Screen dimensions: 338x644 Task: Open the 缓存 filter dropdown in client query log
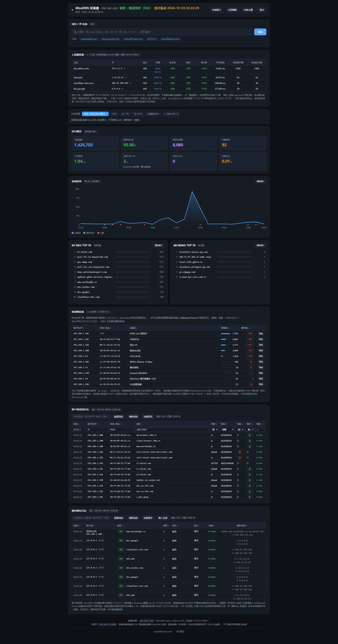coord(251,429)
